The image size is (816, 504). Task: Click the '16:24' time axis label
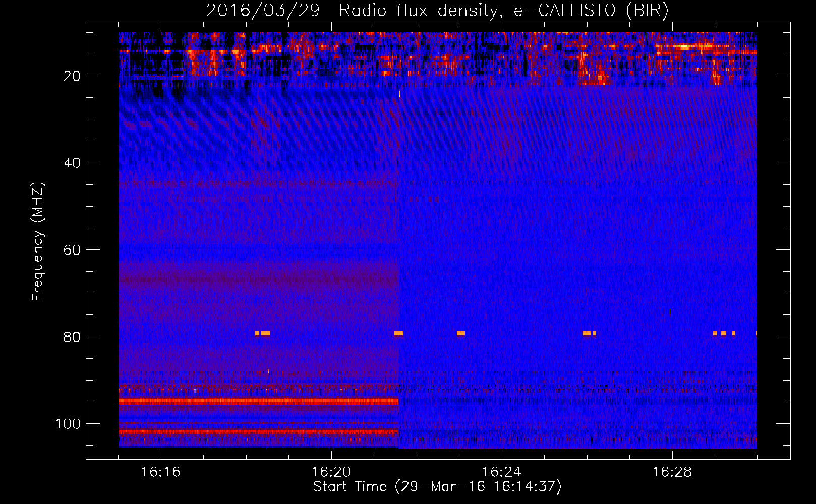501,472
